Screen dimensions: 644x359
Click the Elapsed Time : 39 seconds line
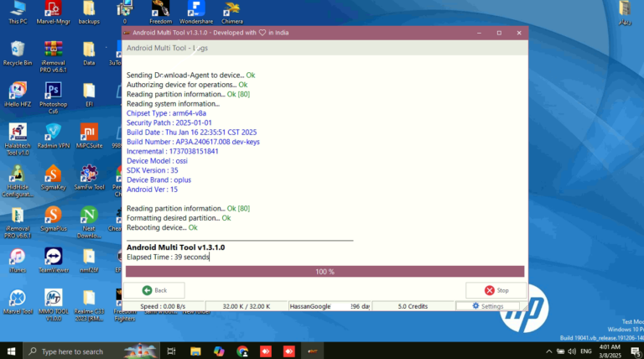[168, 258]
